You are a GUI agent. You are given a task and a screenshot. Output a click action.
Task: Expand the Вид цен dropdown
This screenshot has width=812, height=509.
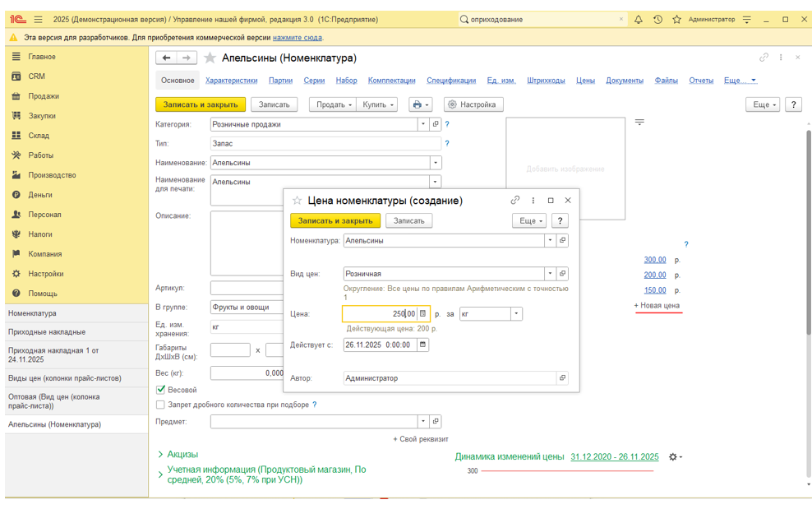[x=550, y=274]
